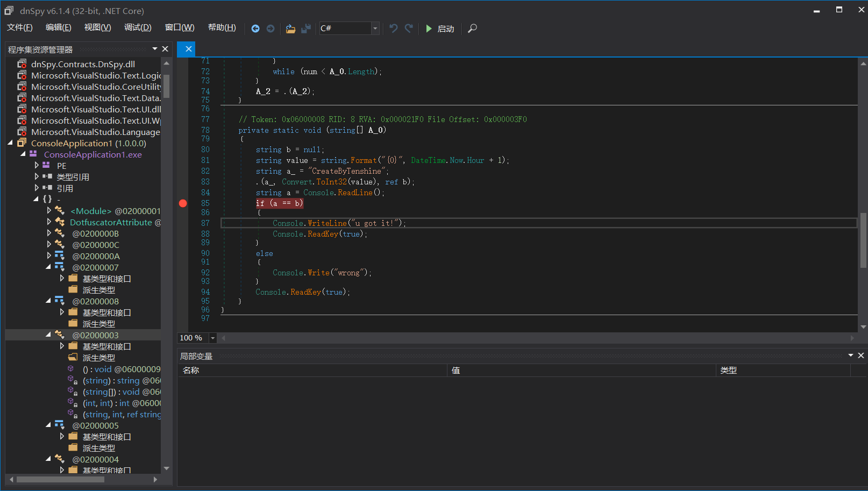Image resolution: width=868 pixels, height=491 pixels.
Task: Close the assembly explorer panel
Action: 165,49
